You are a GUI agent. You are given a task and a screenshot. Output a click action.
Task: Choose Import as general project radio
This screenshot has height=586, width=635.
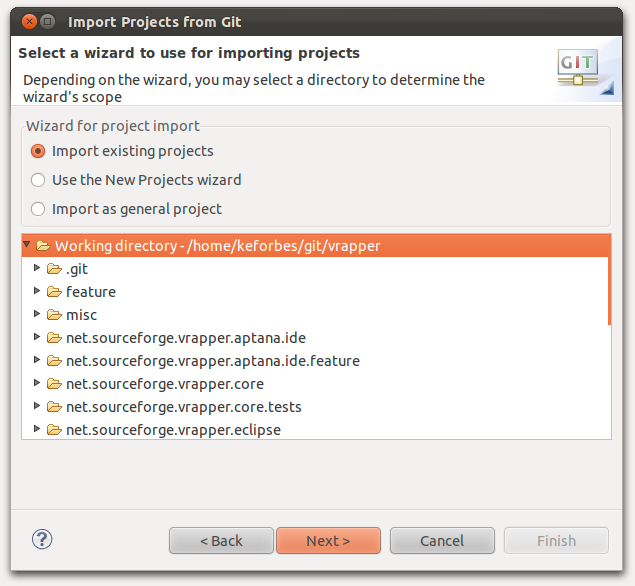pos(38,209)
